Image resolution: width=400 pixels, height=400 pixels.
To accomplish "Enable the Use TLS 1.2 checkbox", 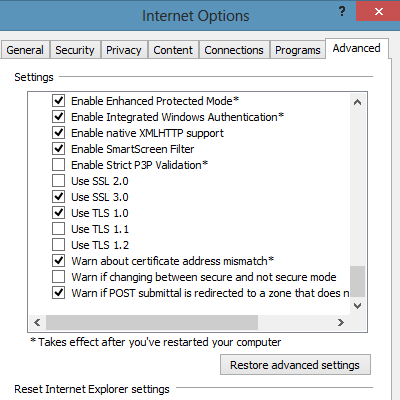I will point(58,244).
